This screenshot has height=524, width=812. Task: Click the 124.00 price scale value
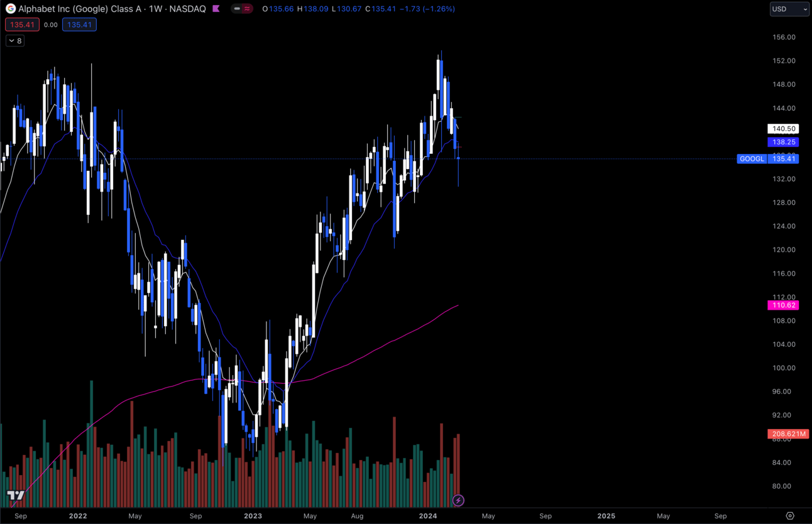pyautogui.click(x=784, y=226)
